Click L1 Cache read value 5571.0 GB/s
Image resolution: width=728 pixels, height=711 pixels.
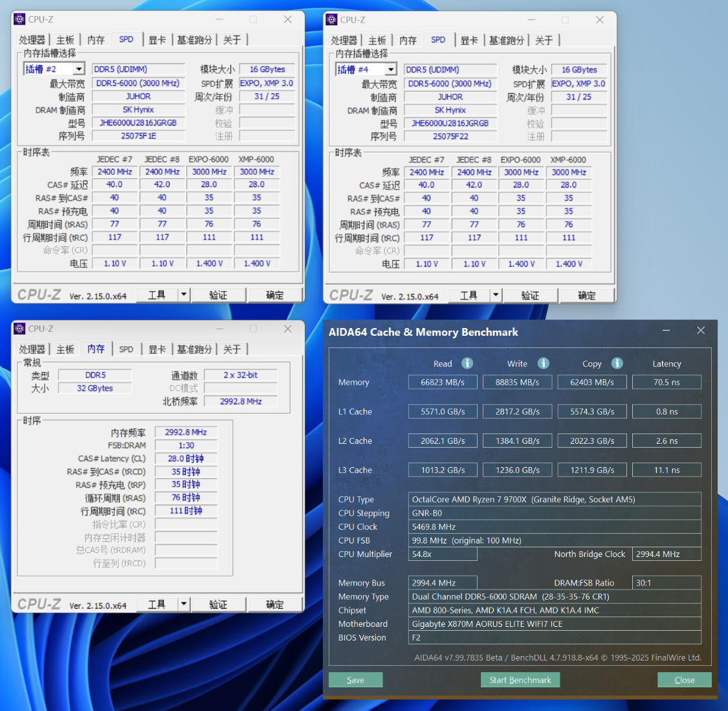(443, 411)
